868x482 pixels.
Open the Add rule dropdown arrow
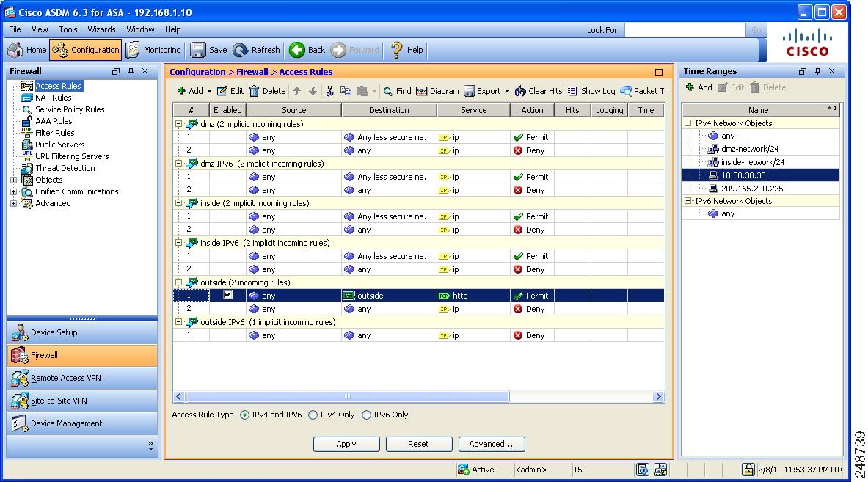209,91
